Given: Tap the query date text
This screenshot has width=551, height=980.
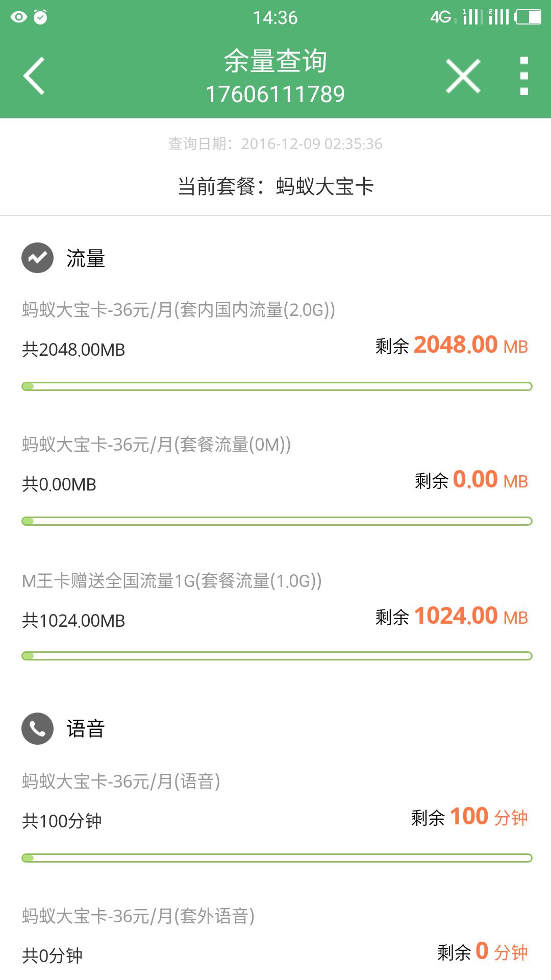Looking at the screenshot, I should pos(275,144).
